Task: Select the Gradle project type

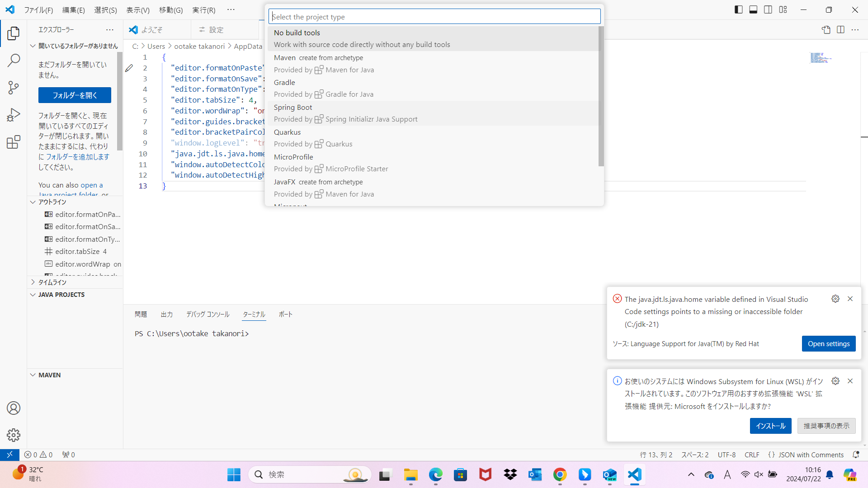Action: [x=433, y=88]
